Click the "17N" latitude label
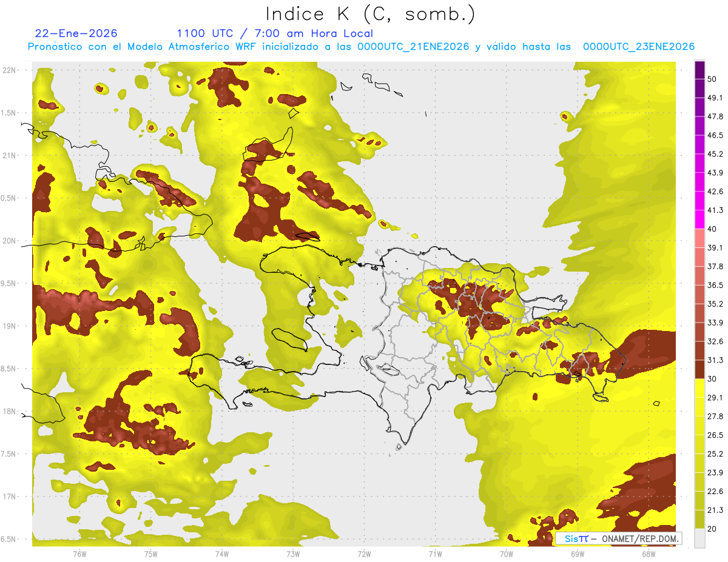This screenshot has height=562, width=728. pos(9,497)
